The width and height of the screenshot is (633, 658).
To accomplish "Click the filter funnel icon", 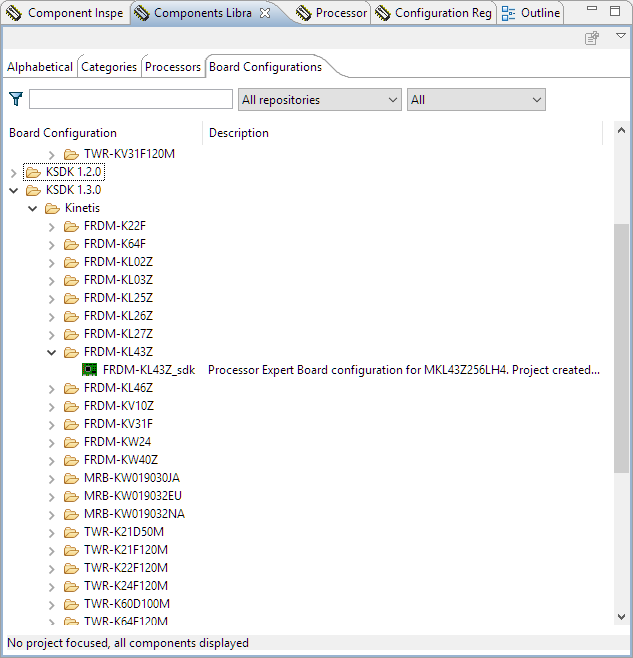I will [x=16, y=99].
